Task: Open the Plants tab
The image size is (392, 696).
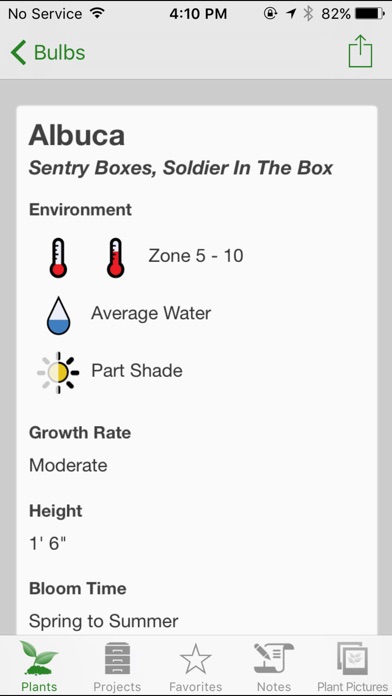Action: point(39,667)
